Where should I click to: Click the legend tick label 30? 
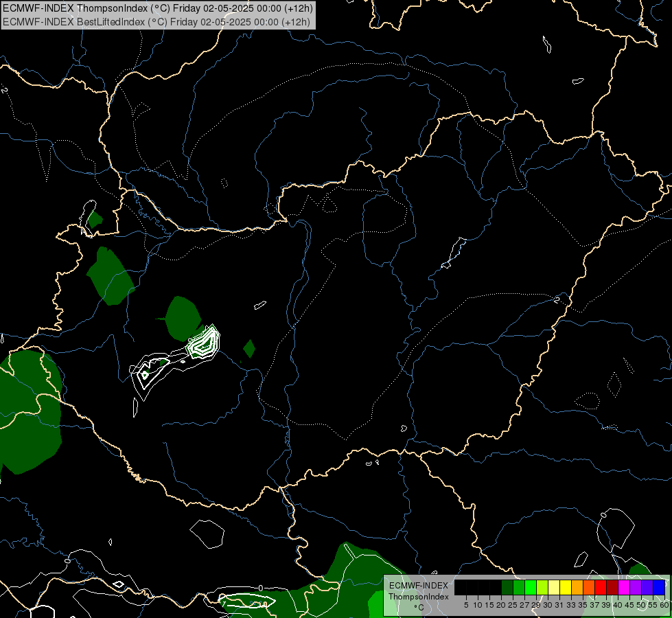coord(548,605)
